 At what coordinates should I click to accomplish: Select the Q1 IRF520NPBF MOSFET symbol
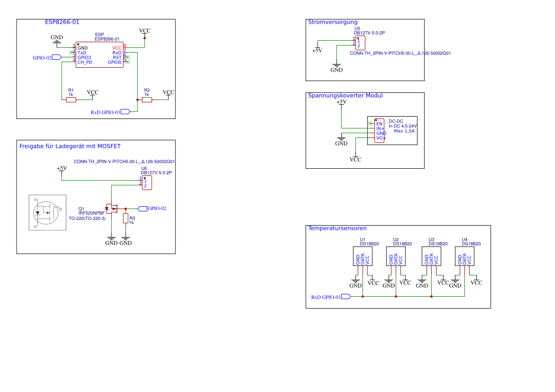[x=112, y=209]
